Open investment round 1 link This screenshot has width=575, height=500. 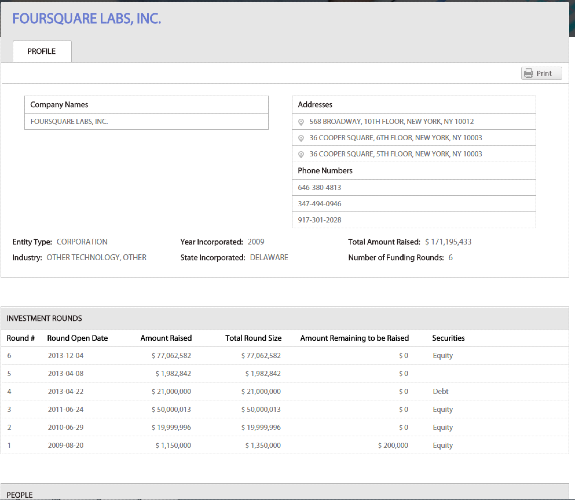(9, 445)
